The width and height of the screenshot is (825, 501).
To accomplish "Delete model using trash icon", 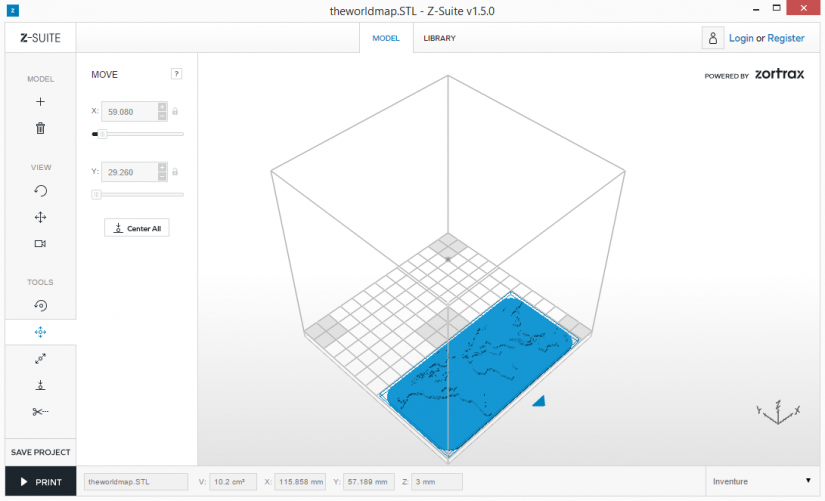I will pos(41,128).
